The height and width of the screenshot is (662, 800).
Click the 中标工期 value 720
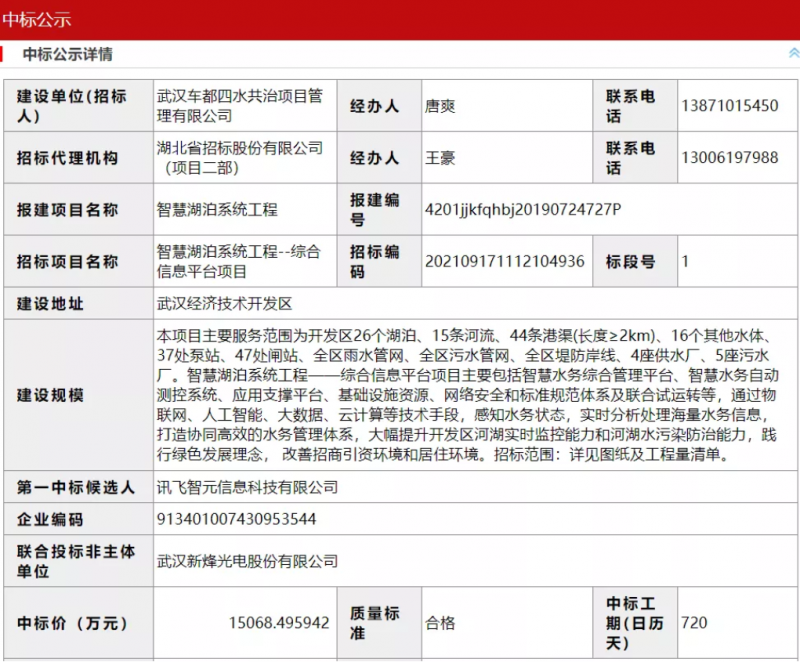693,623
